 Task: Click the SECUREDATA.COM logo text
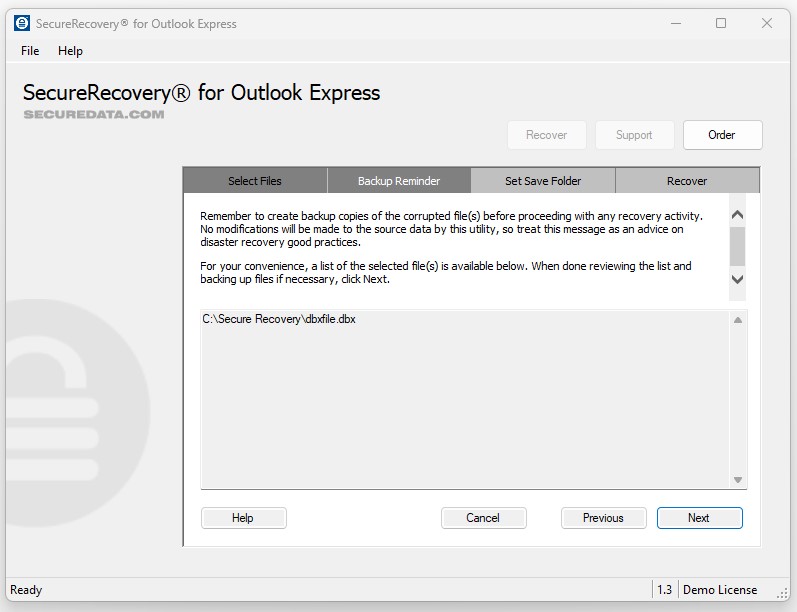click(94, 115)
